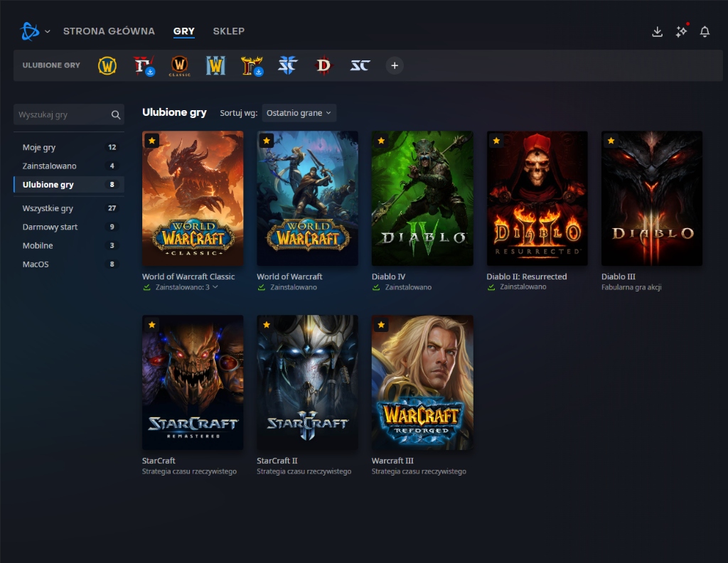Select Diablo II Resurrected icon in favorites bar
The image size is (728, 563).
tap(252, 65)
